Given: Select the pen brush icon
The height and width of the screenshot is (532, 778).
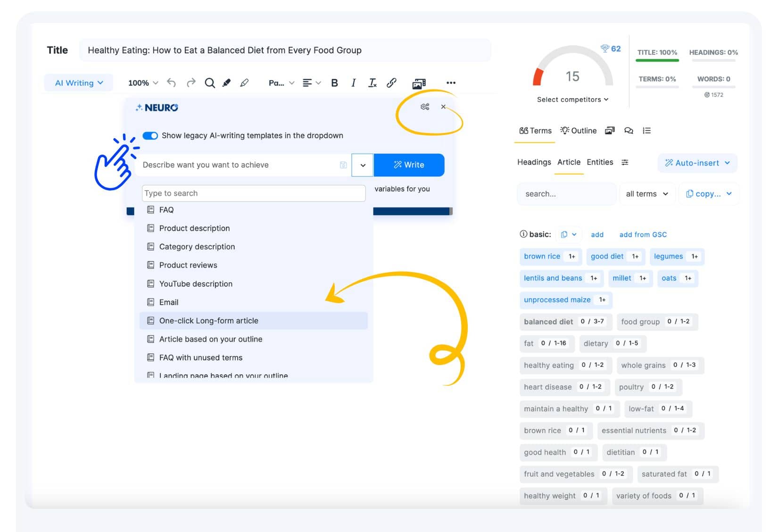Looking at the screenshot, I should (x=244, y=83).
